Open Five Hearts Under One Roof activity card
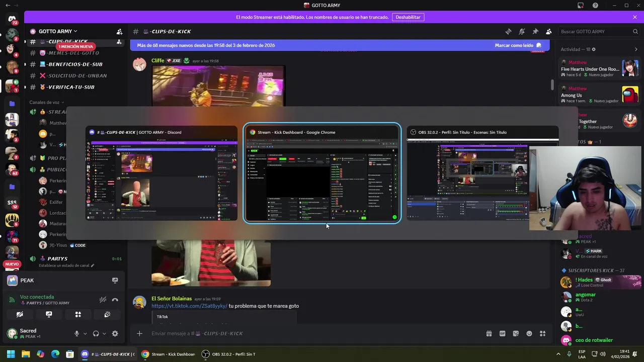 point(599,68)
